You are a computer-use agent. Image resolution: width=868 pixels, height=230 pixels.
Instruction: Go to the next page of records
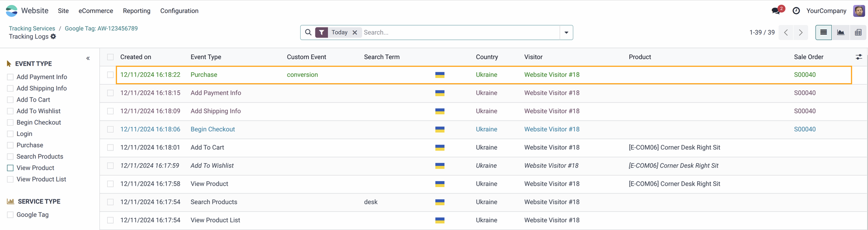801,33
